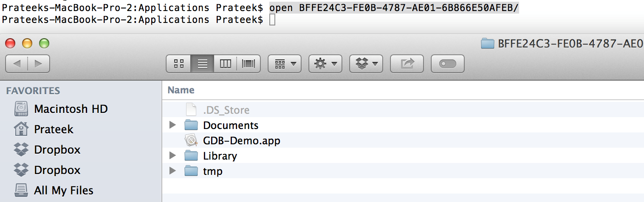Open the Arrange items dropdown
Screen dimensions: 644x202
284,64
